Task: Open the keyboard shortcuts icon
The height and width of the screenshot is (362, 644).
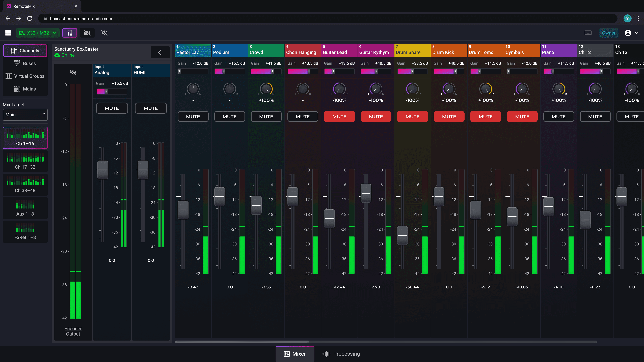Action: [x=588, y=33]
